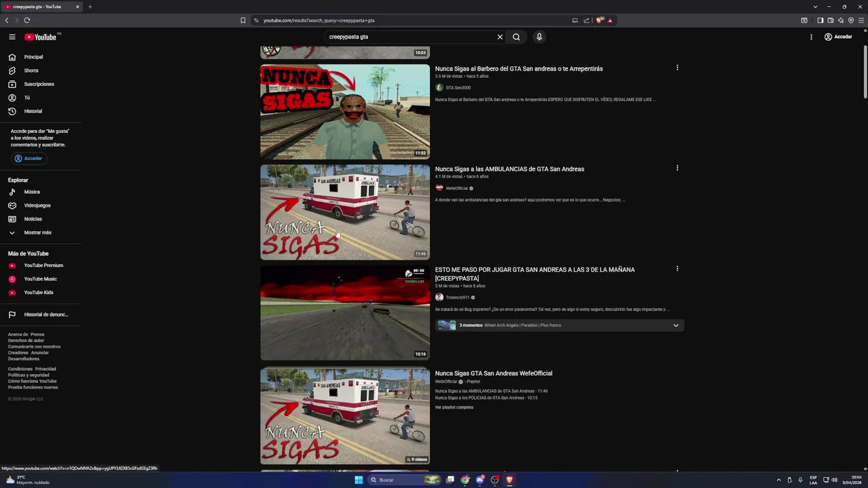Open the more-options menu for the 3 DE LA MAÑANA video
The height and width of the screenshot is (488, 868).
pyautogui.click(x=677, y=268)
